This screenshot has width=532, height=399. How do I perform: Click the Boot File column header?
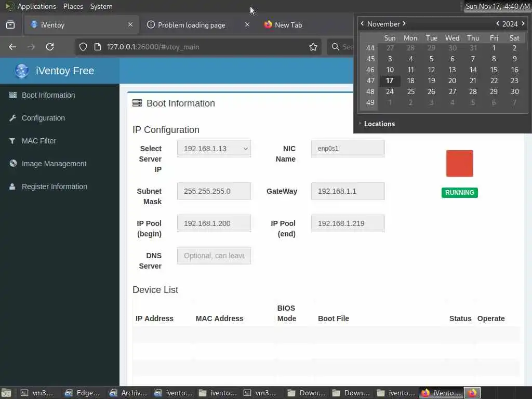point(334,318)
